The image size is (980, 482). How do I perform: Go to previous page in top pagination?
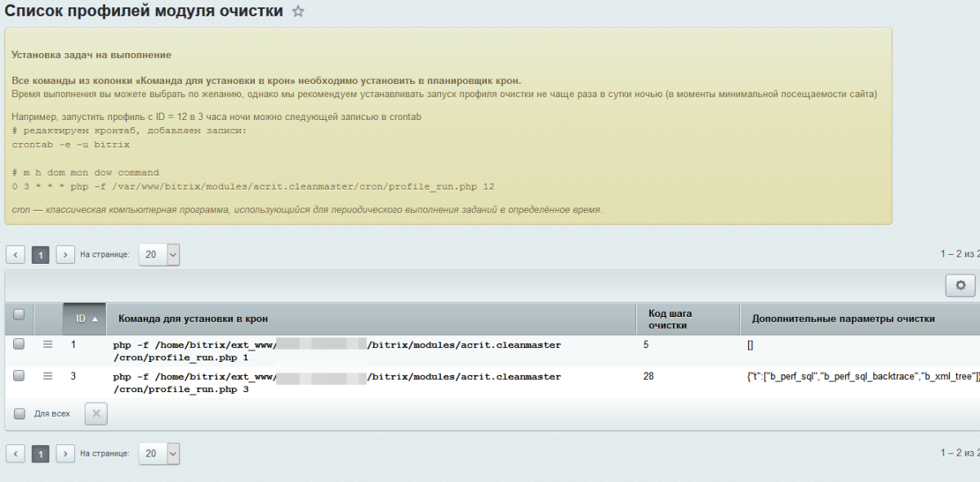tap(16, 255)
